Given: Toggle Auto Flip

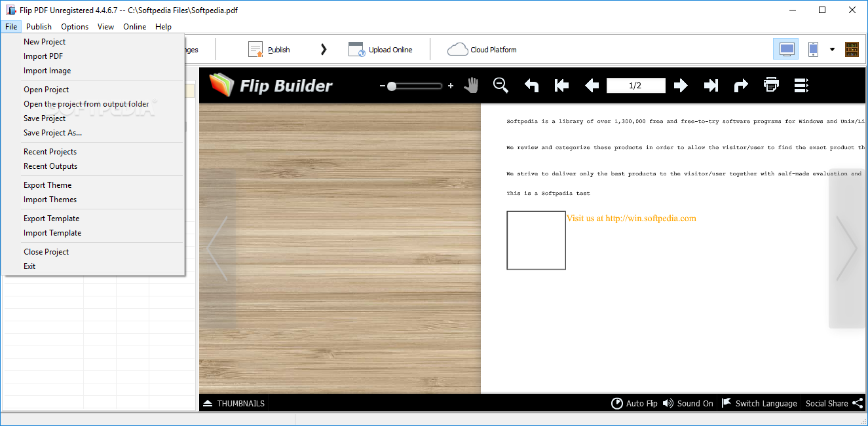Looking at the screenshot, I should tap(634, 403).
